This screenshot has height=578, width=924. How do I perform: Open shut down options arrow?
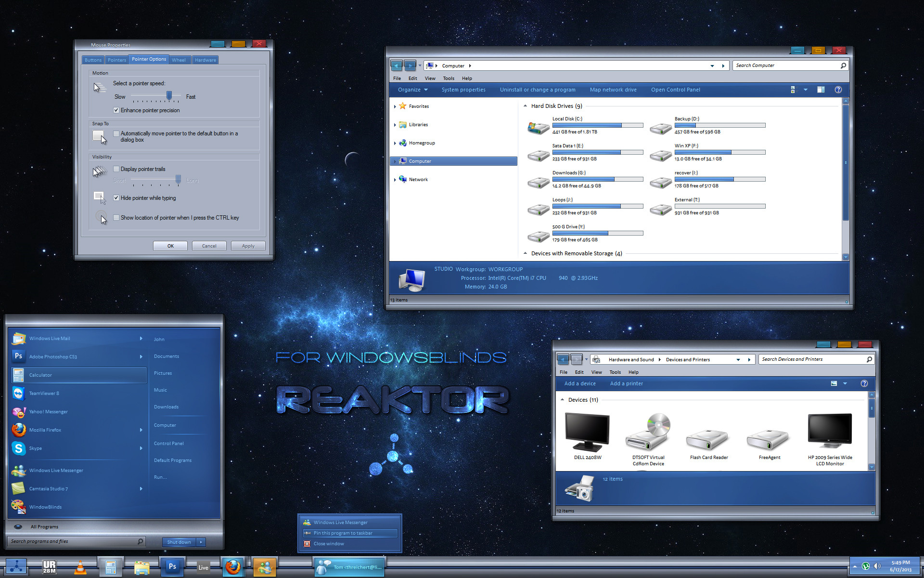[x=201, y=542]
